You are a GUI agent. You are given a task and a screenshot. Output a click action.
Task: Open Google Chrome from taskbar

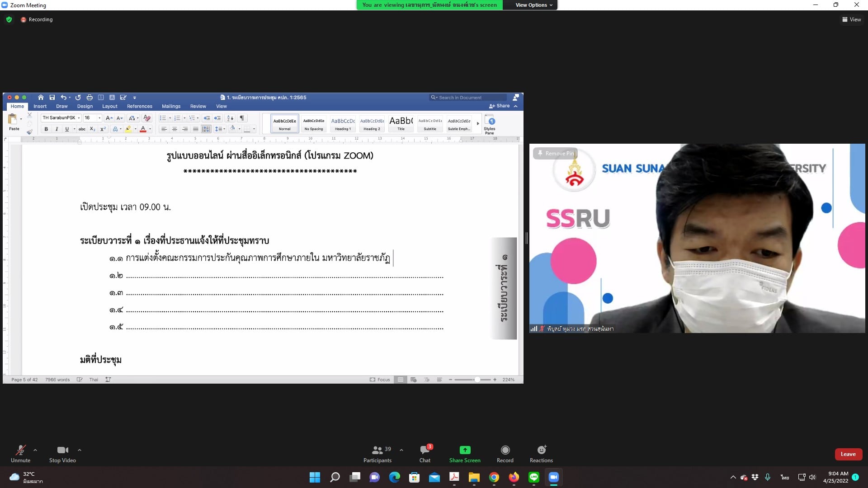coord(494,477)
